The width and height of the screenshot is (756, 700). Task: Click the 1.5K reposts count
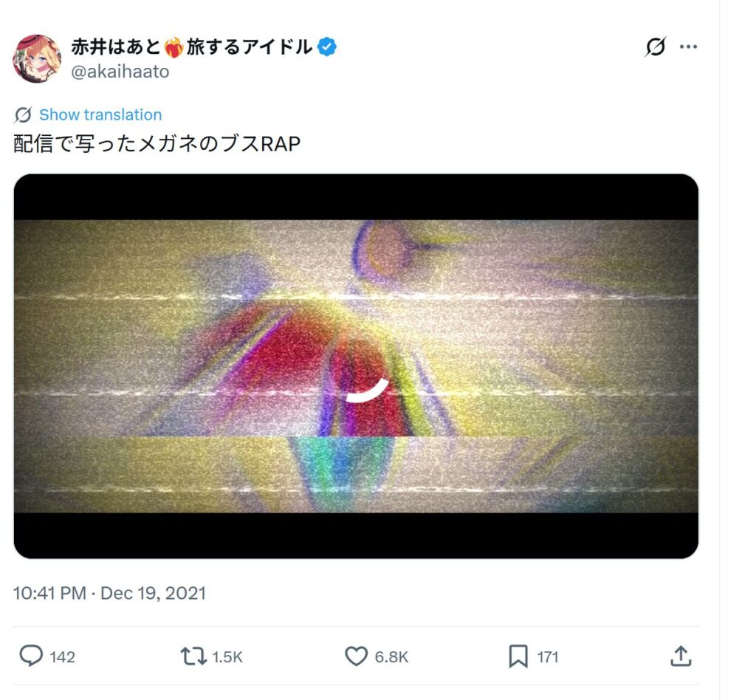click(x=227, y=657)
